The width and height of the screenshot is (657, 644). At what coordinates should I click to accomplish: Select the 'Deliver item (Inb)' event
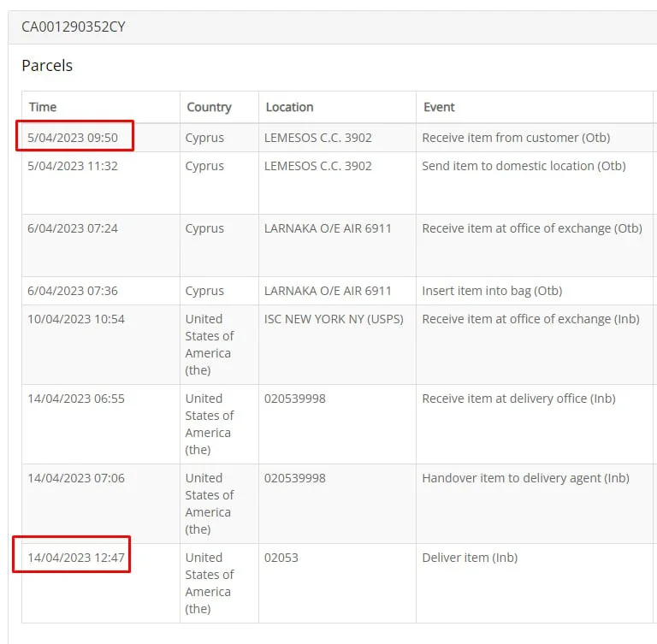470,558
